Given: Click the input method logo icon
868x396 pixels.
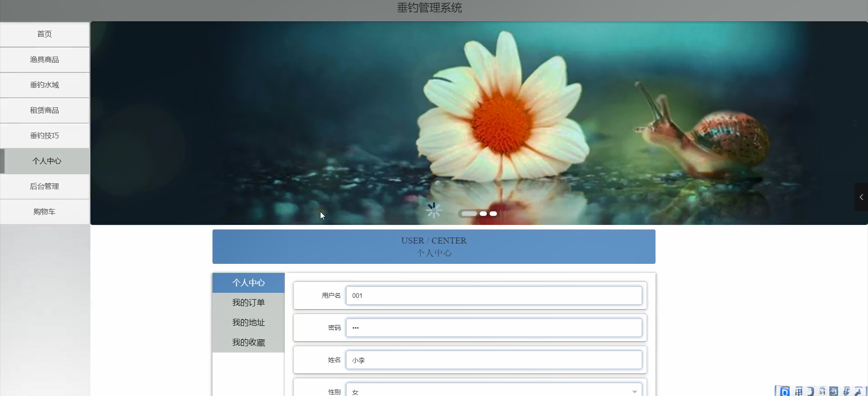Looking at the screenshot, I should tap(785, 391).
